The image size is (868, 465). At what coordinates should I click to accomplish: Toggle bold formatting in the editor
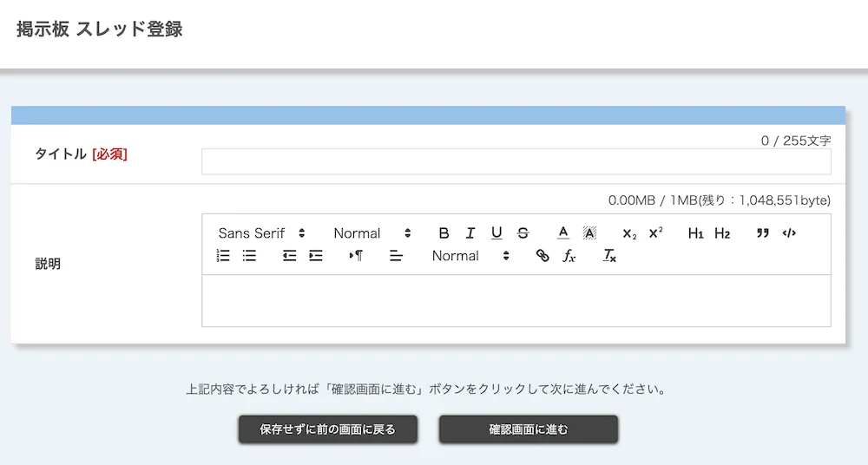pyautogui.click(x=444, y=233)
